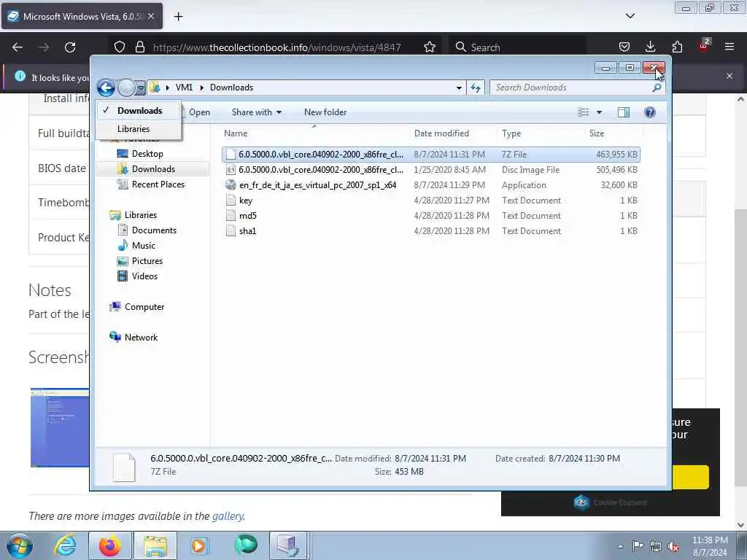The width and height of the screenshot is (747, 560).
Task: Launch Internet Explorer from taskbar
Action: coord(64,545)
